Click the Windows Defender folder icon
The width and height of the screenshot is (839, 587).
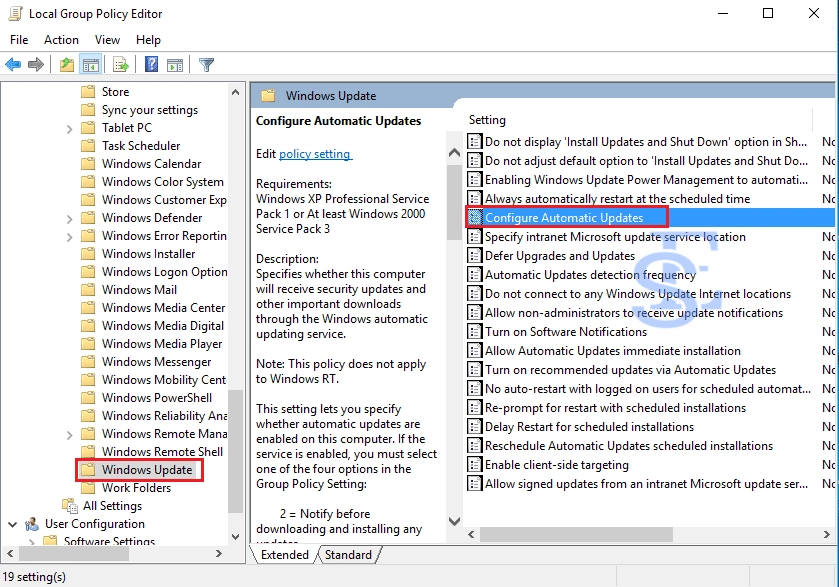click(88, 218)
